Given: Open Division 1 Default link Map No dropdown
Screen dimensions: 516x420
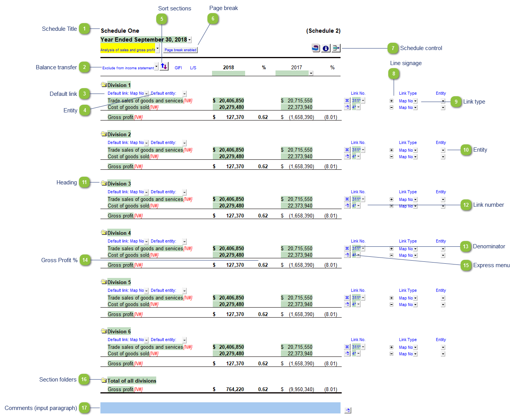Looking at the screenshot, I should click(146, 94).
